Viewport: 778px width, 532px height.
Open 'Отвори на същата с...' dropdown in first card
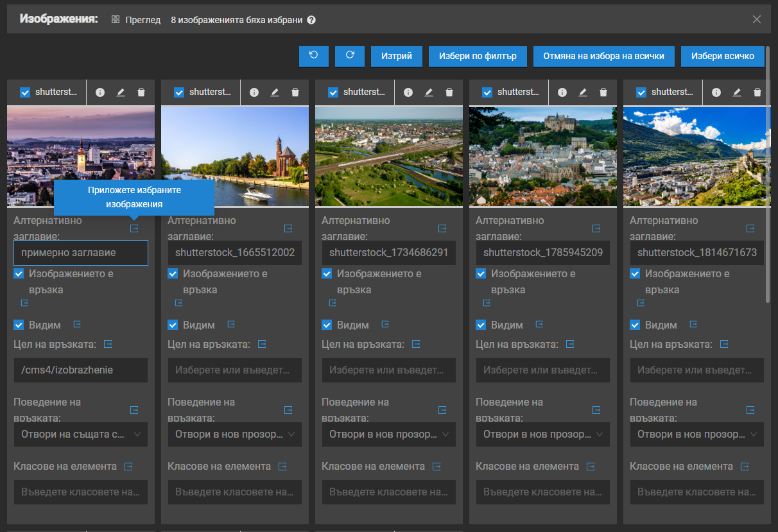click(x=81, y=434)
